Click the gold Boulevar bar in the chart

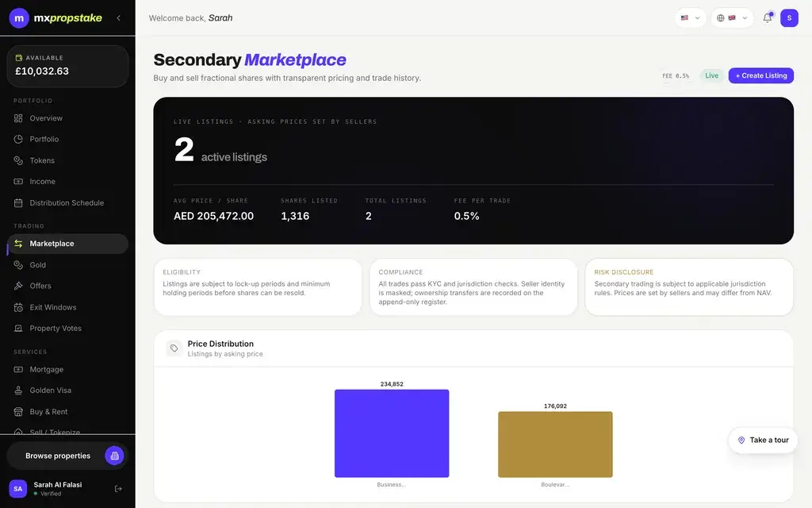(x=555, y=444)
